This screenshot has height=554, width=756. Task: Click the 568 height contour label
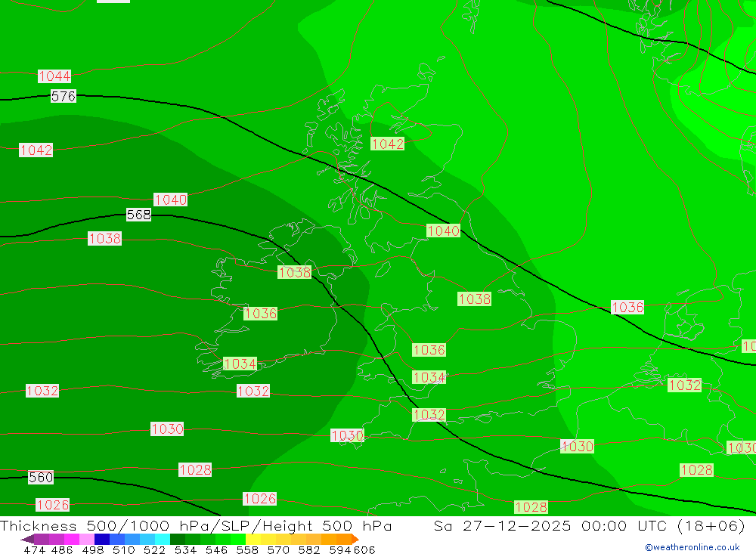coord(139,215)
